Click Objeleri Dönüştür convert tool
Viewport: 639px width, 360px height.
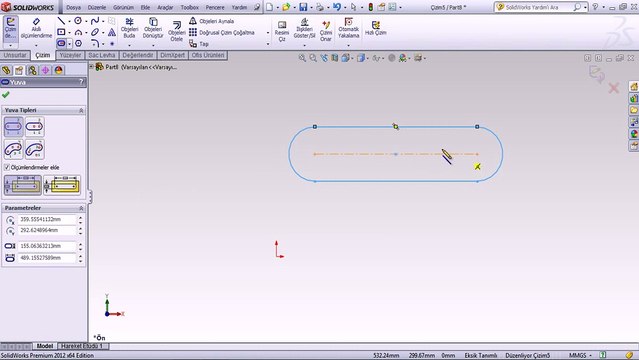[x=153, y=28]
